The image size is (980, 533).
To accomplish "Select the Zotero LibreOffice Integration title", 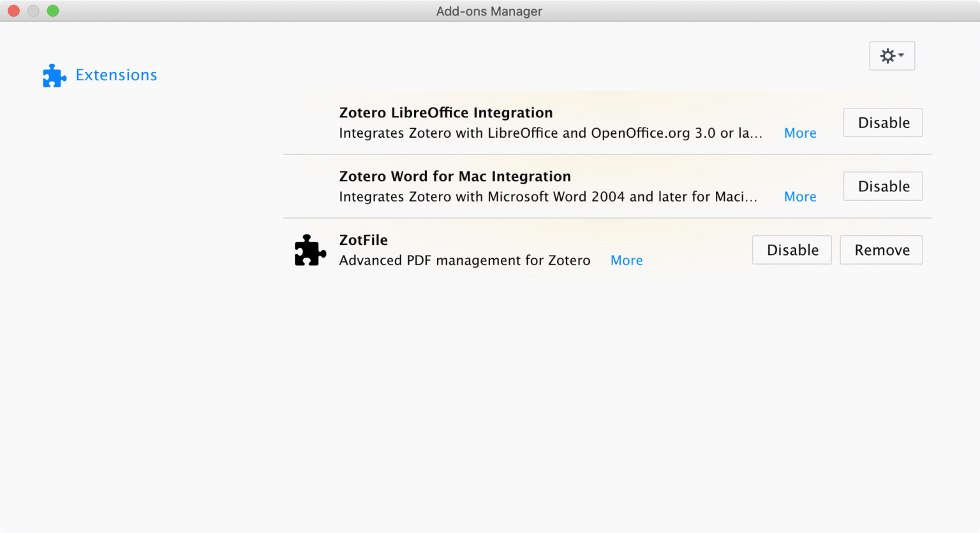I will [x=446, y=113].
